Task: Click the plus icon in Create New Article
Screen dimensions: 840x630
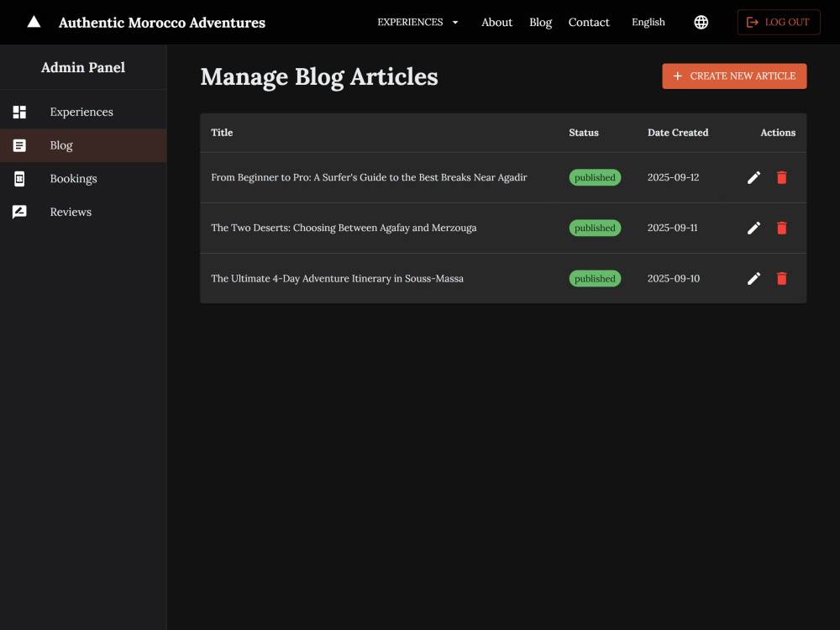Action: click(677, 76)
